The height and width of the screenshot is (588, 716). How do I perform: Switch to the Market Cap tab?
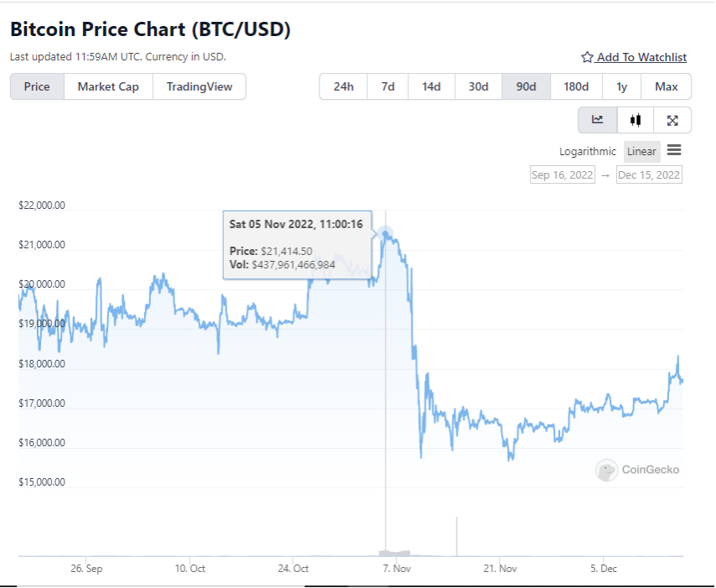coord(108,86)
